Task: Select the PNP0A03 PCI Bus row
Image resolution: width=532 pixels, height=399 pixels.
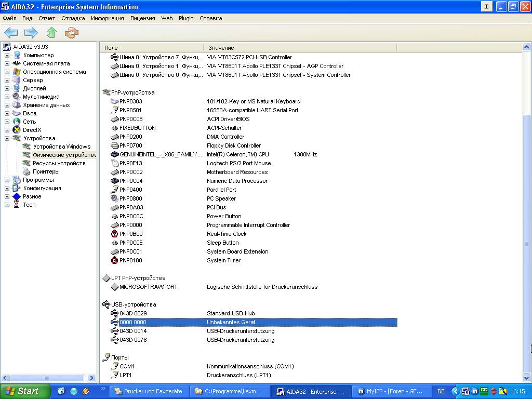Action: coord(254,207)
